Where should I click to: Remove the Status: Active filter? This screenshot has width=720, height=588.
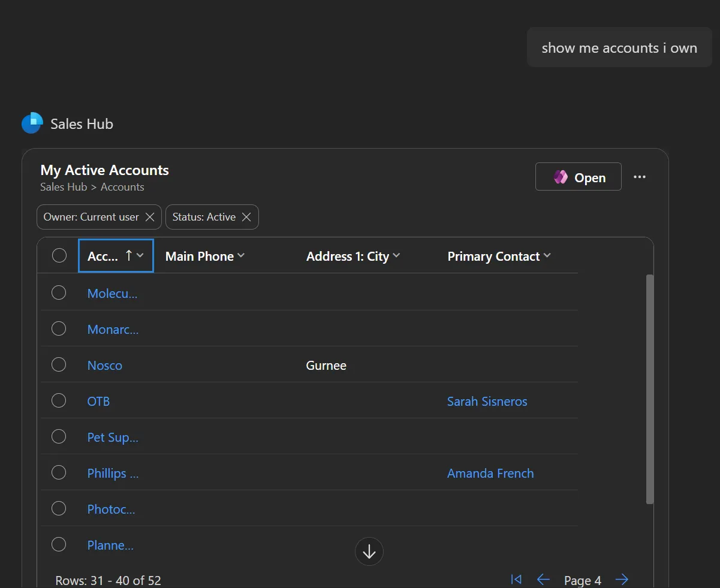[x=246, y=217]
